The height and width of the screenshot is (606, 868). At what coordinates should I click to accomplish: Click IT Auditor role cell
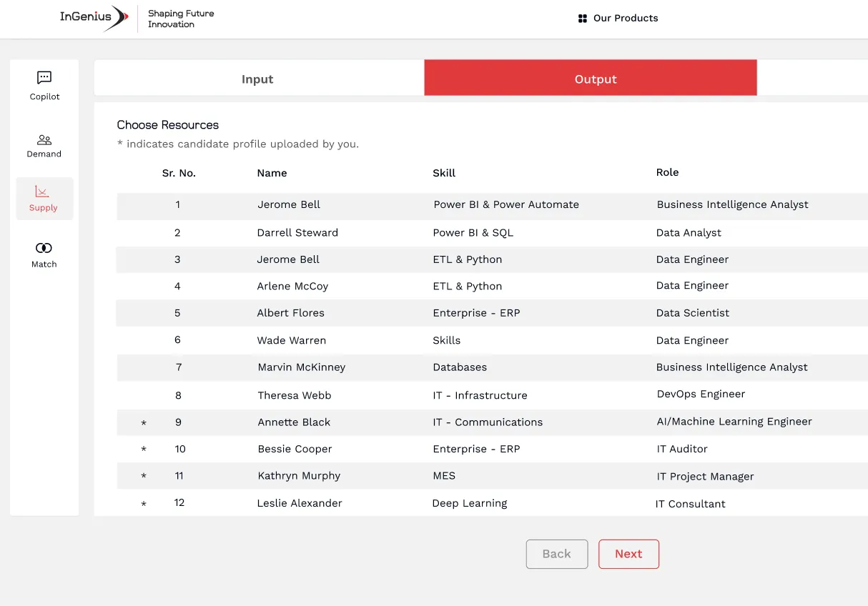pyautogui.click(x=682, y=449)
